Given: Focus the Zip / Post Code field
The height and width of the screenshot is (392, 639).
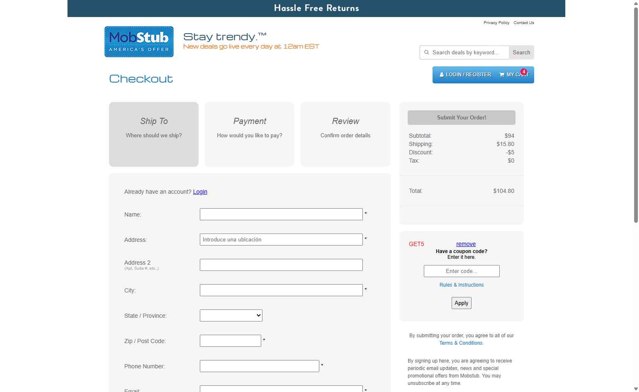Looking at the screenshot, I should tap(230, 341).
